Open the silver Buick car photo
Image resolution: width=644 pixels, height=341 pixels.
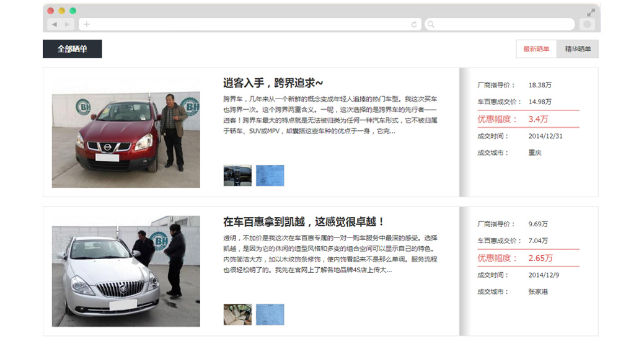coord(126,271)
